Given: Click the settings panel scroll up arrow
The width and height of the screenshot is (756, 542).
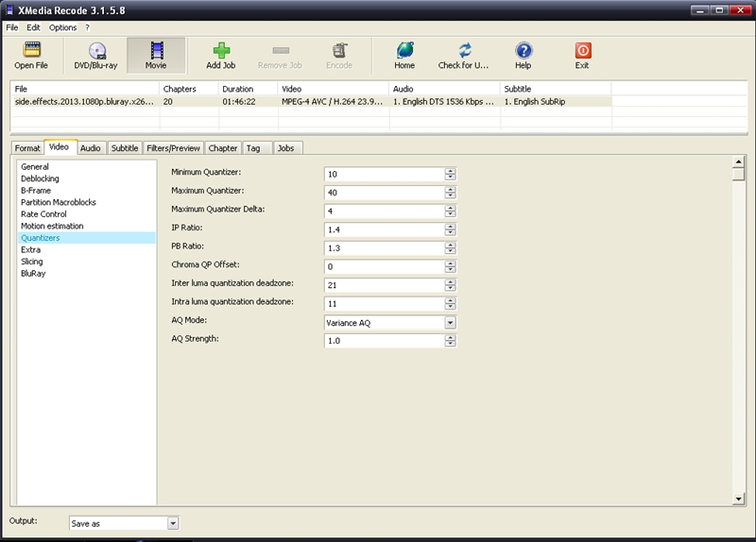Looking at the screenshot, I should point(738,161).
